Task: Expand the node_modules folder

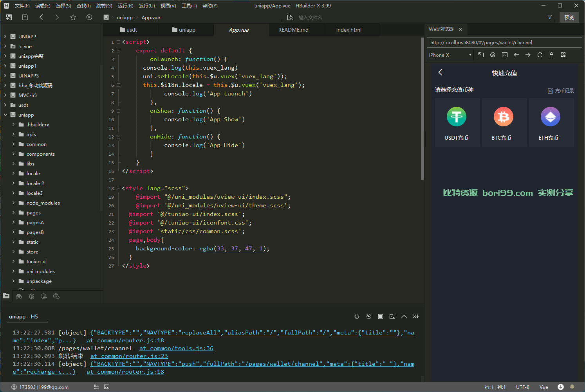Action: 13,203
